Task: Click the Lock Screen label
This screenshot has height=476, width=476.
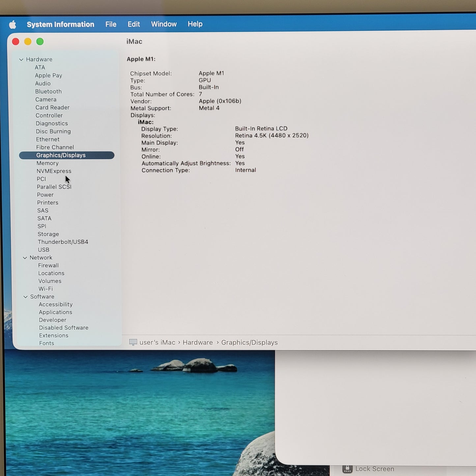Action: (375, 469)
